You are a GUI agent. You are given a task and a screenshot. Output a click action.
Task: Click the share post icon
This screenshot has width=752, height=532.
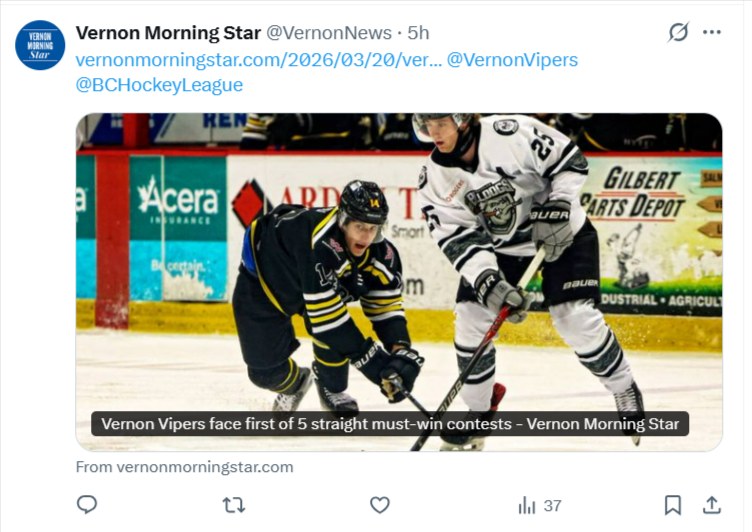pyautogui.click(x=712, y=505)
